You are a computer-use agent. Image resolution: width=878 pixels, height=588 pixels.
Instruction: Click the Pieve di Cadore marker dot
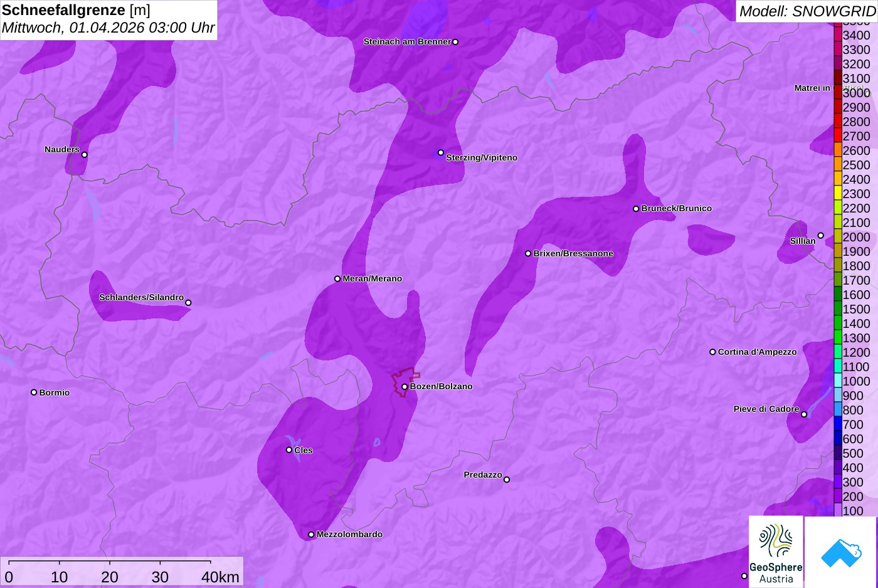pos(804,414)
